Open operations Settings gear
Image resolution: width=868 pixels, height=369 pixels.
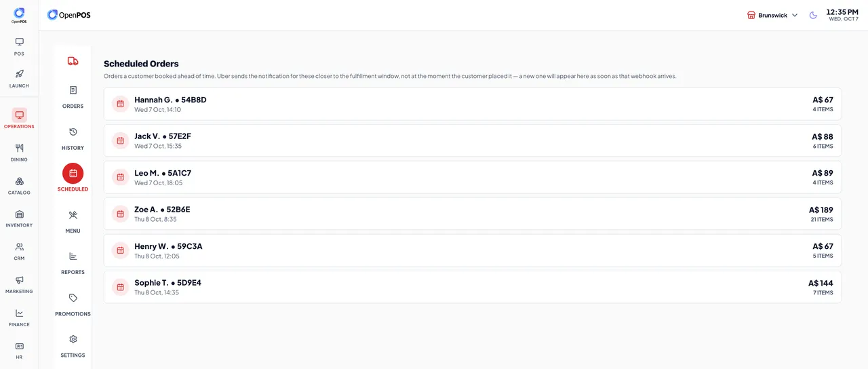pos(73,345)
